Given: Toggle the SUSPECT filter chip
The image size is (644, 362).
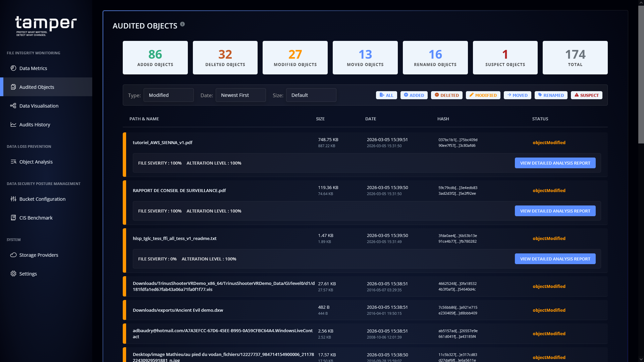Looking at the screenshot, I should tap(586, 95).
